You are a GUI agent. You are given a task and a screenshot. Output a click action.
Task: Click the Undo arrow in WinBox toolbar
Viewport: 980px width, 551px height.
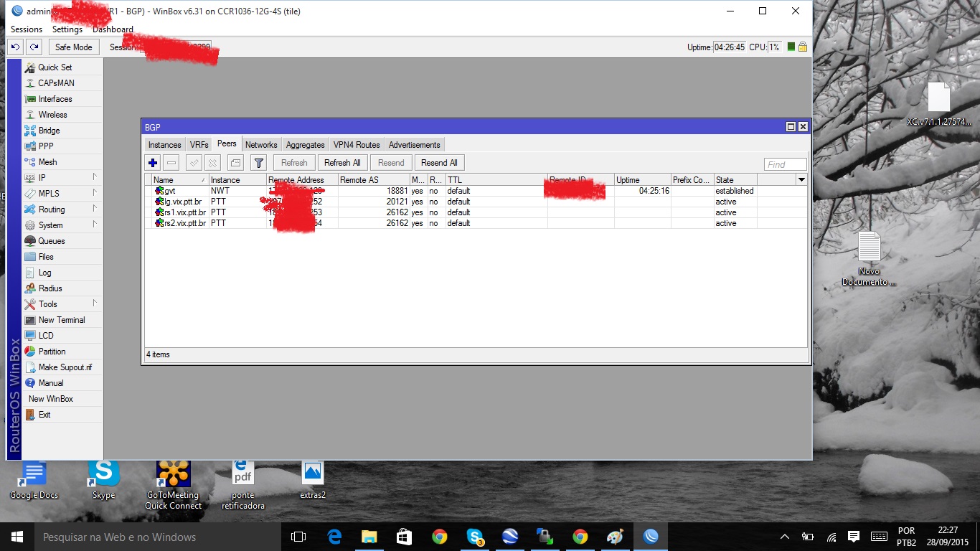tap(15, 47)
